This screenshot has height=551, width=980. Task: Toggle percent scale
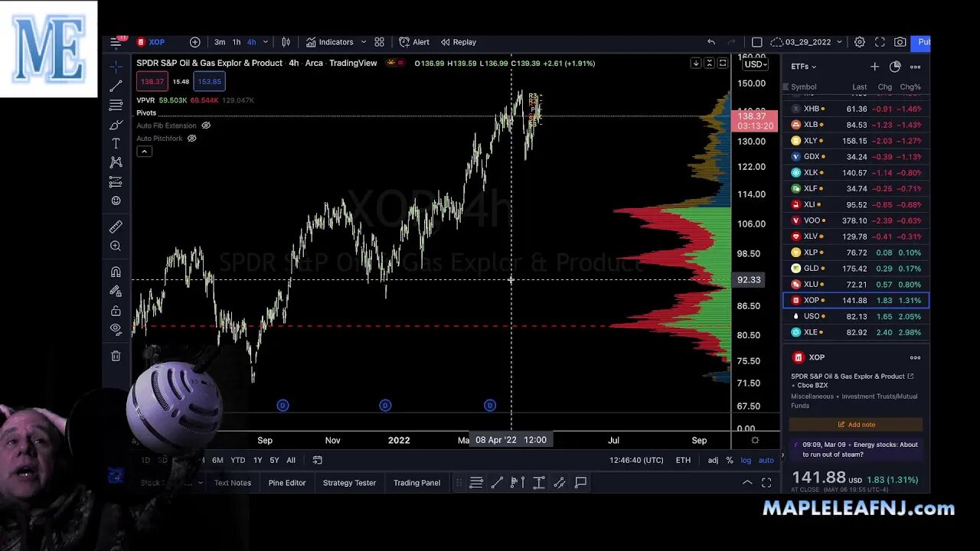[x=730, y=460]
